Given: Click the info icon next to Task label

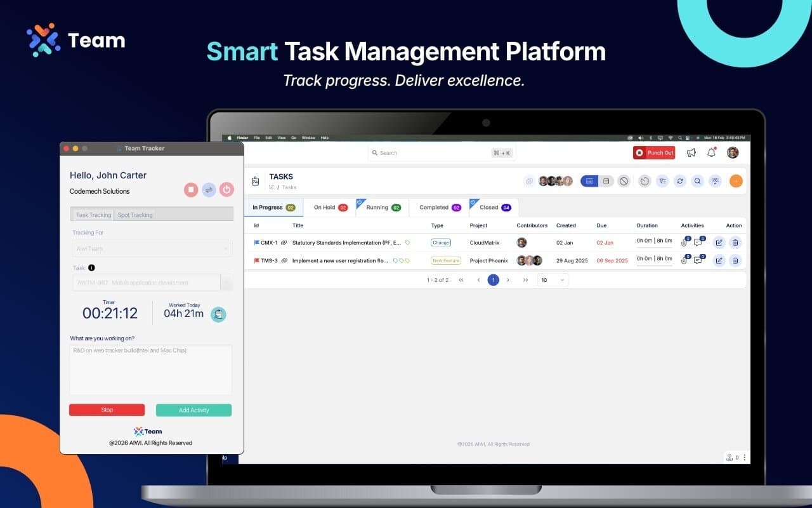Looking at the screenshot, I should pyautogui.click(x=91, y=268).
